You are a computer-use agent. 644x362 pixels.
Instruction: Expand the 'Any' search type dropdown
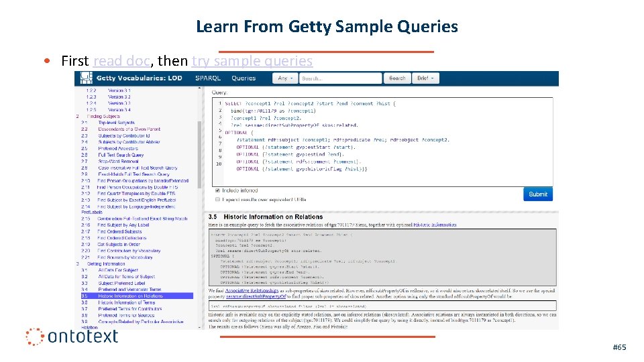click(285, 78)
